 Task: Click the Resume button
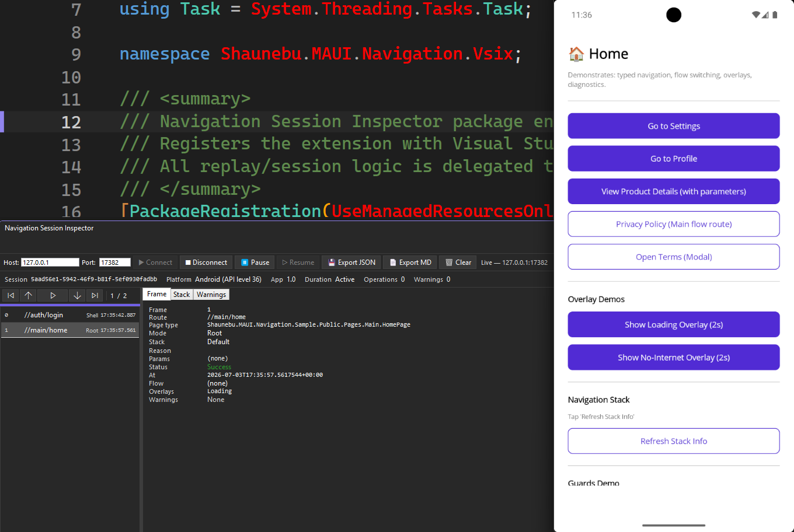(298, 262)
